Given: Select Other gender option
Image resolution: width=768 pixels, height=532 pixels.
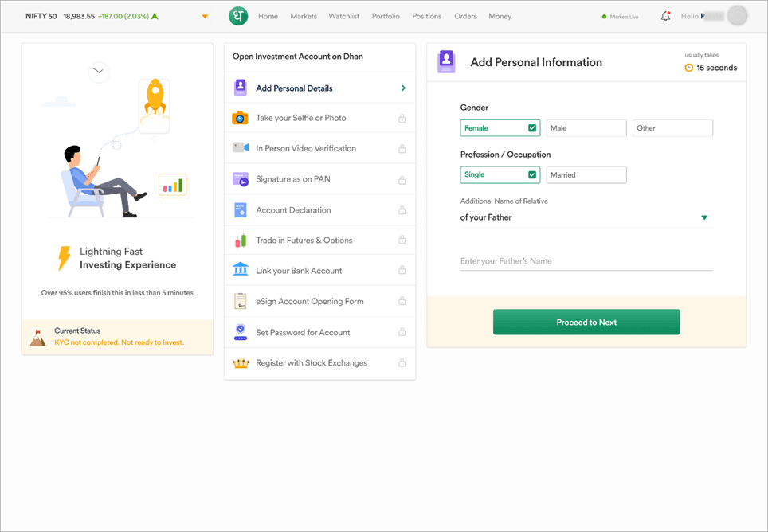Looking at the screenshot, I should 672,128.
